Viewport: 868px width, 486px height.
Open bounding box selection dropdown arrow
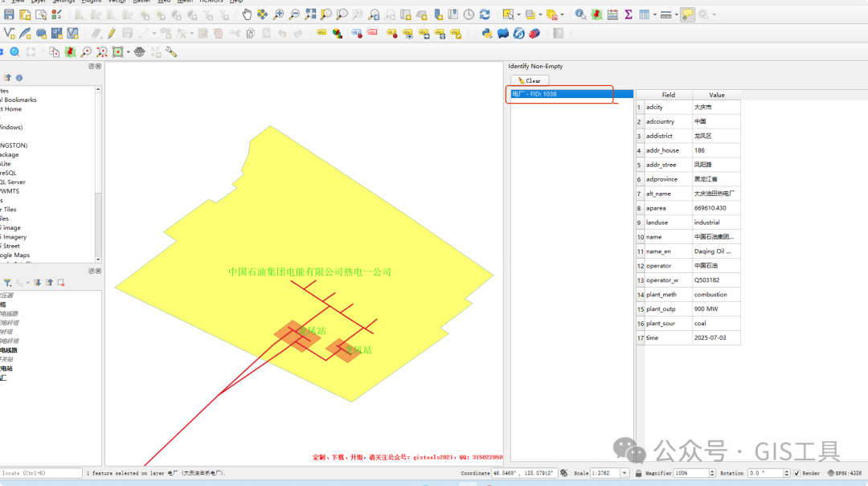tap(129, 52)
